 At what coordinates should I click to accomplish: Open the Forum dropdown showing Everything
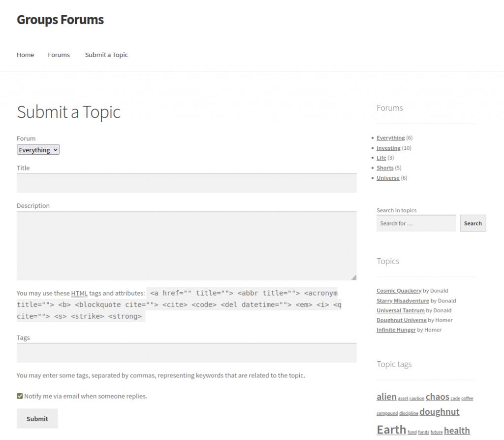point(38,150)
